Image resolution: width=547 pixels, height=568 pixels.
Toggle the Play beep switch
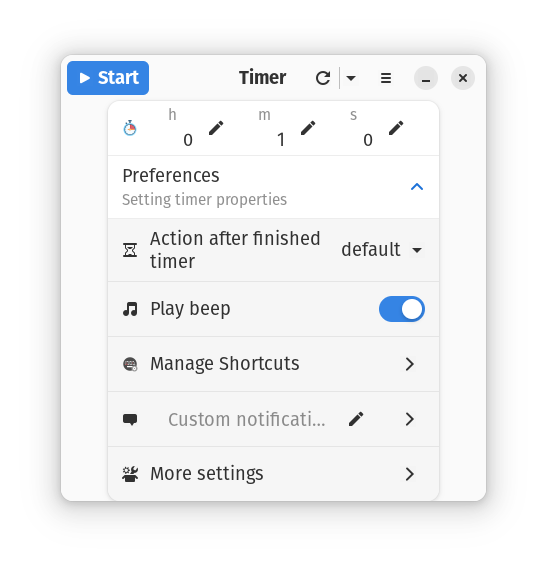tap(402, 309)
